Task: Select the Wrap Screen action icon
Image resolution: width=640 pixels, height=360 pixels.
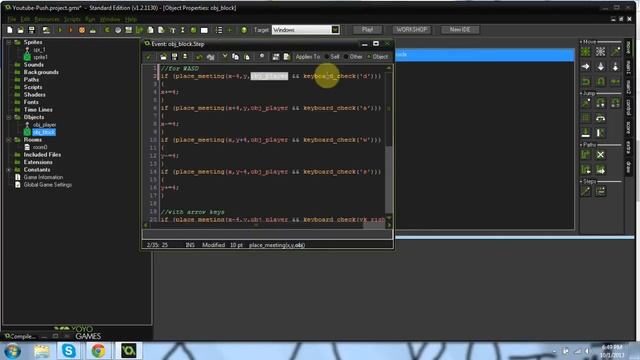Action: (600, 118)
